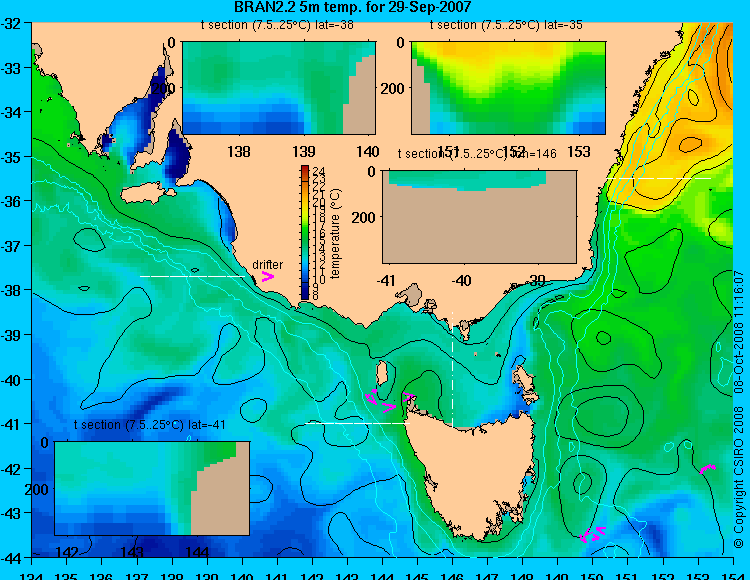The height and width of the screenshot is (580, 750).
Task: Click "138" under the lat=-38 inset
Action: 239,152
